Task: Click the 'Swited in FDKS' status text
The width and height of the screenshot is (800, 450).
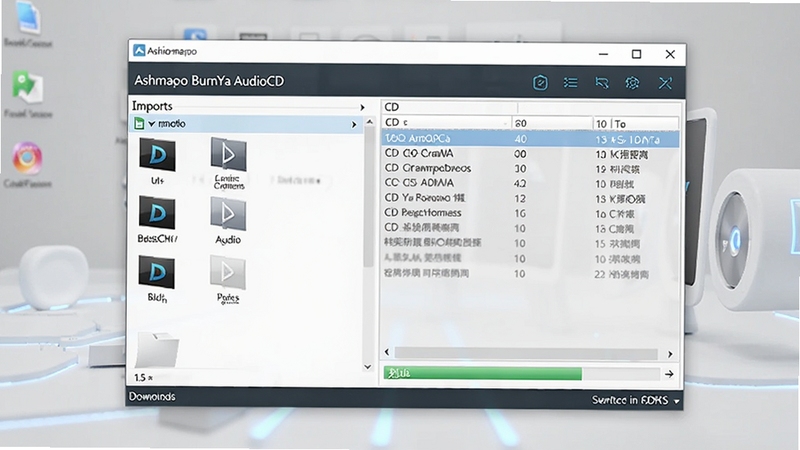Action: coord(630,401)
